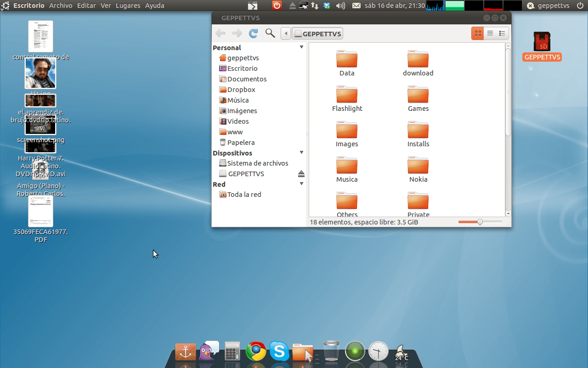The width and height of the screenshot is (588, 368).
Task: Switch to compact view mode
Action: [x=502, y=33]
